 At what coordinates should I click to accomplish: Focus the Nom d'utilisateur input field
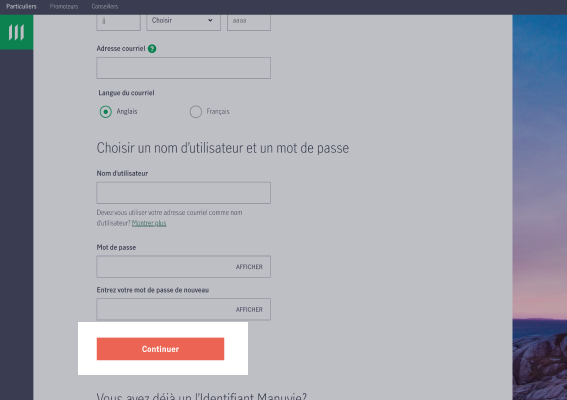click(x=183, y=193)
